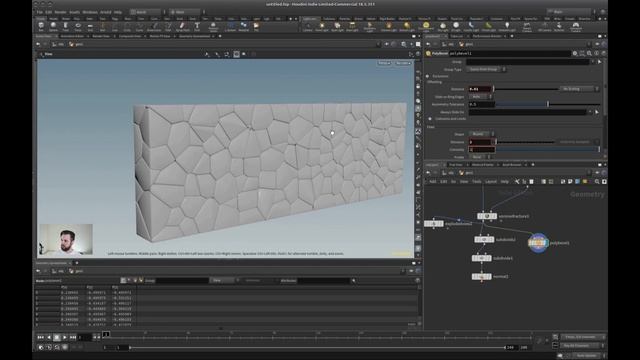
Task: Open the Windows menu
Action: [90, 12]
